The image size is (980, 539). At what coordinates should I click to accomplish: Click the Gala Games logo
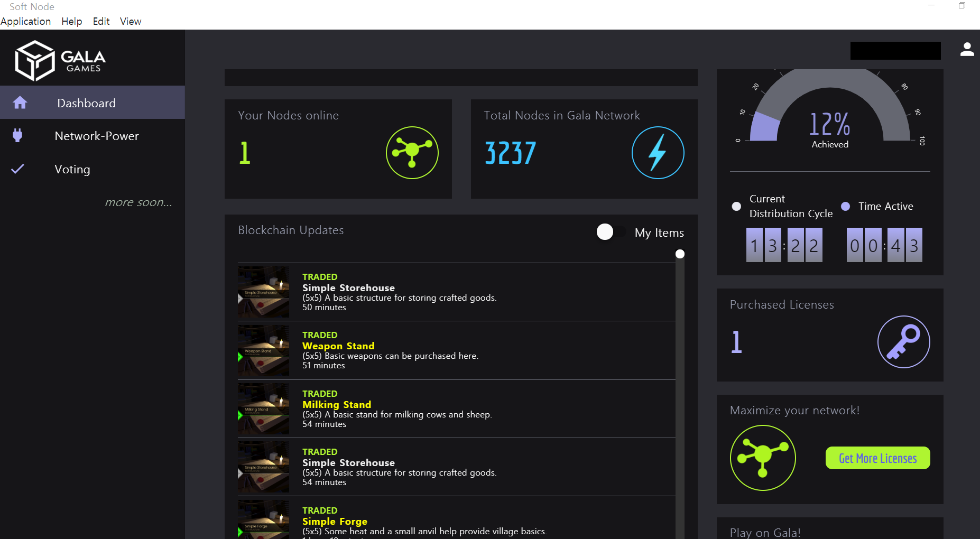(60, 61)
